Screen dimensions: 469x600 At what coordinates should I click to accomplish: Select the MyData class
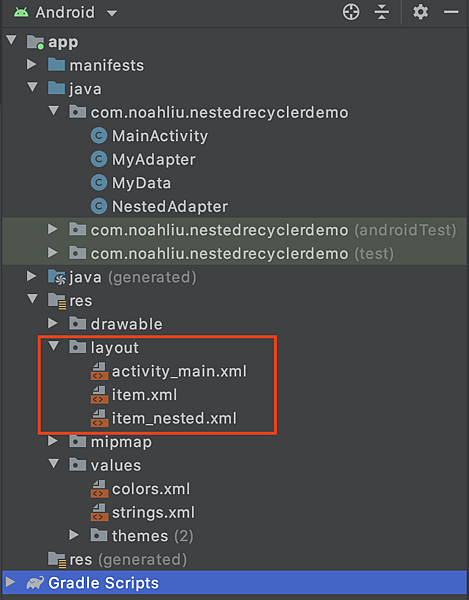(131, 183)
